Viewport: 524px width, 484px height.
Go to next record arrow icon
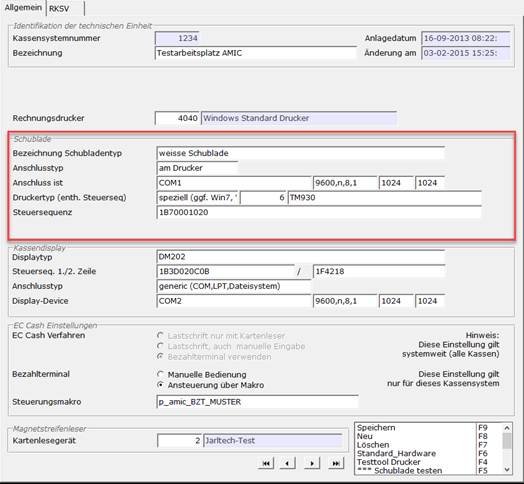(312, 463)
